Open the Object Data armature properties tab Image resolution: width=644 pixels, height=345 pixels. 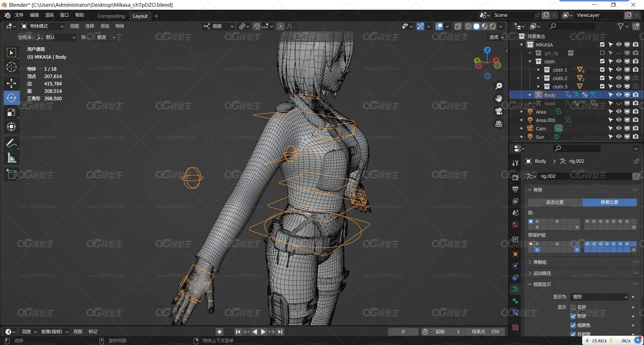(x=516, y=289)
